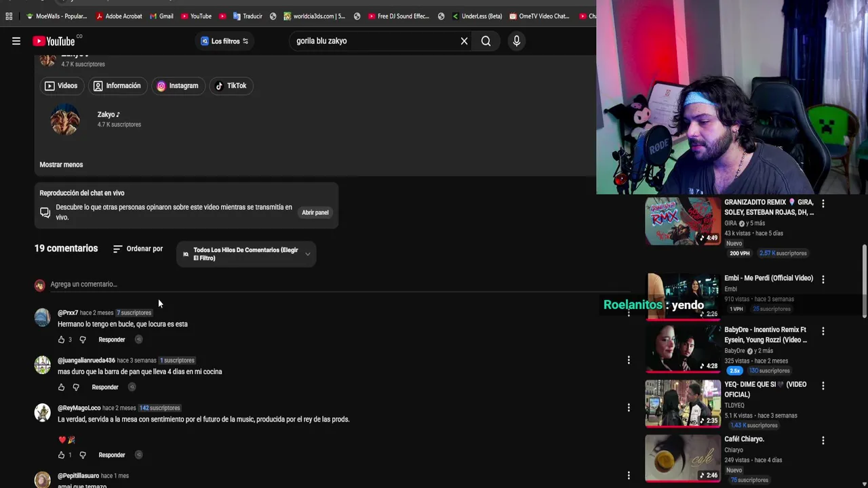This screenshot has width=868, height=488.
Task: Reply to the @Prxx7 comment
Action: coord(112,340)
